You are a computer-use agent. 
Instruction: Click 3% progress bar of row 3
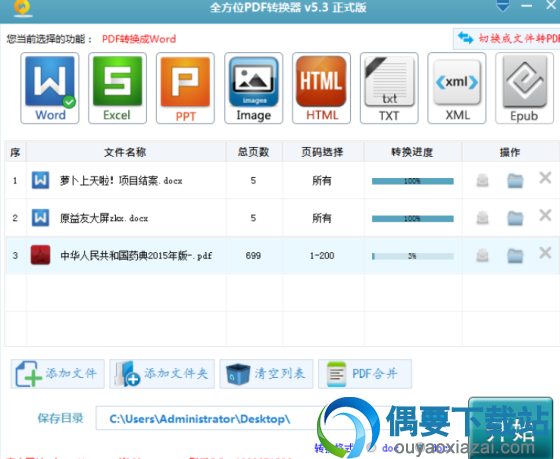412,256
